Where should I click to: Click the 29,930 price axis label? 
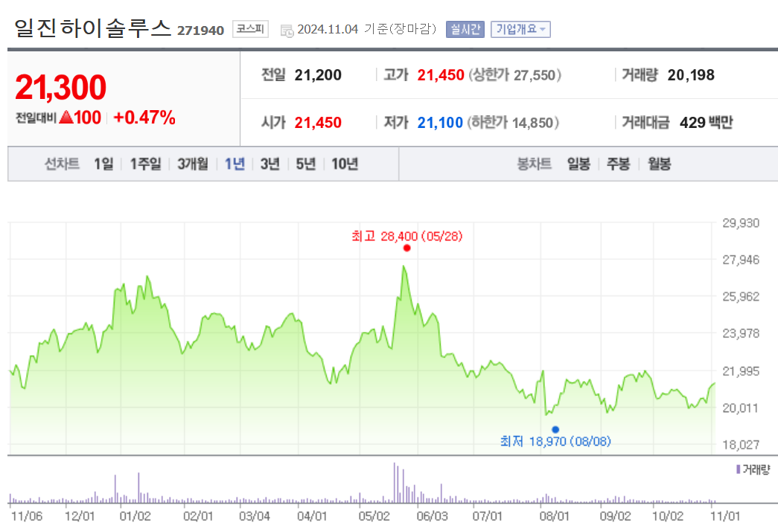pyautogui.click(x=741, y=223)
